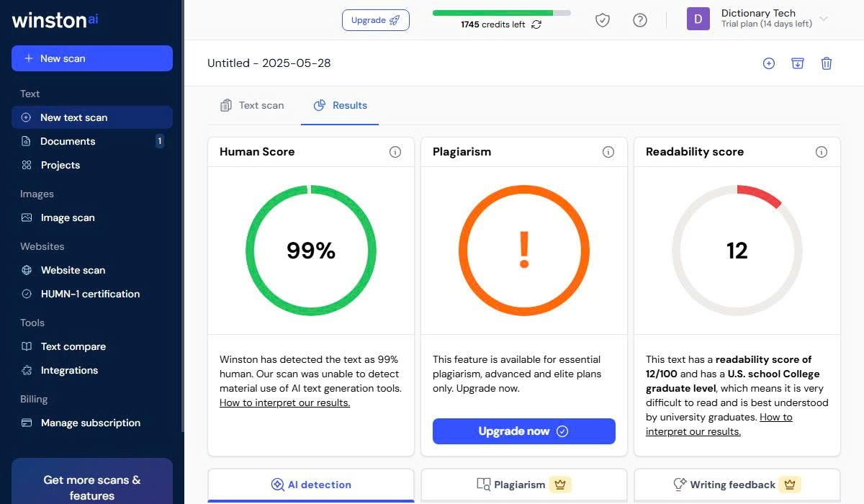
Task: Select the Results tab
Action: [340, 105]
